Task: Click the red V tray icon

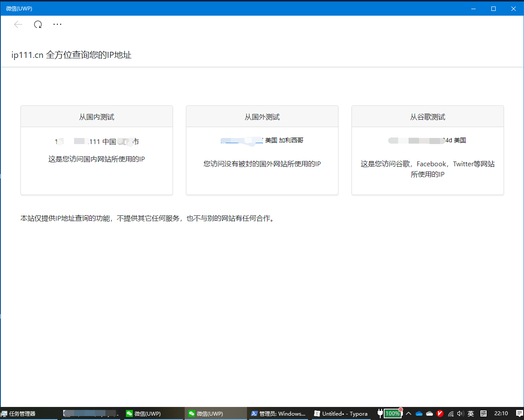Action: 440,413
